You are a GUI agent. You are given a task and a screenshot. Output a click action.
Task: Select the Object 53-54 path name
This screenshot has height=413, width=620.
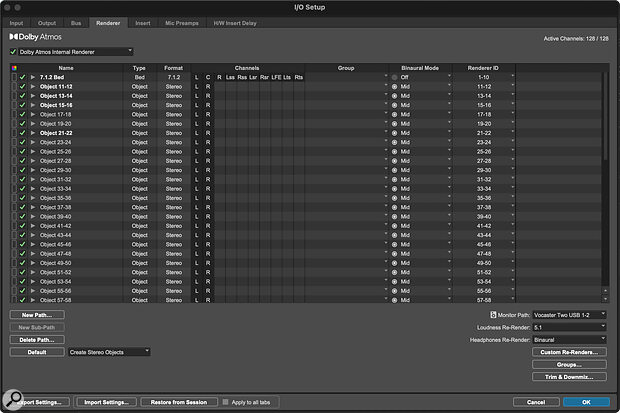tap(56, 282)
